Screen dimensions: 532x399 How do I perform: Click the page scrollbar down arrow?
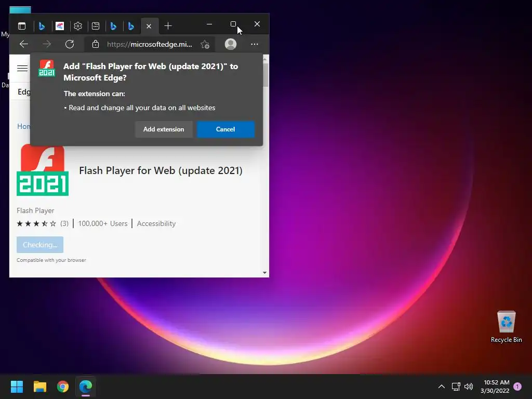tap(264, 273)
